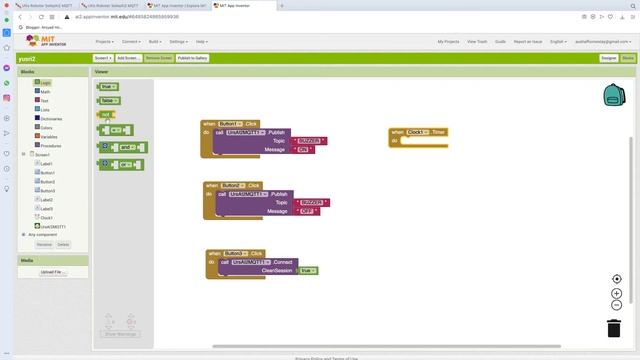Switch to Designer view
The image size is (640, 360).
coord(609,58)
